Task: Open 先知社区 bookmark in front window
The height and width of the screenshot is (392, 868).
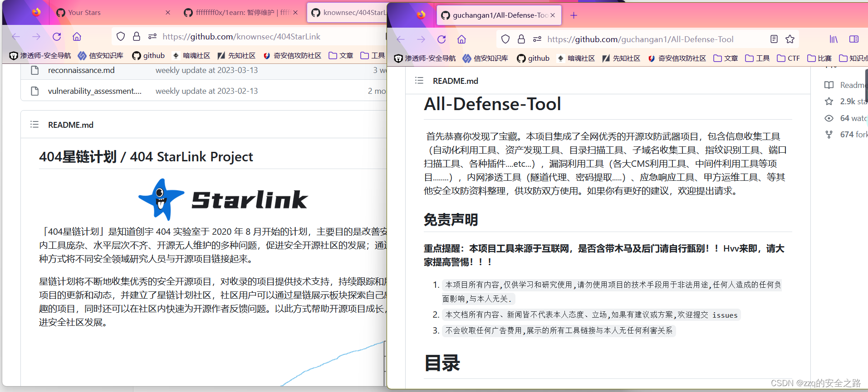Action: 621,58
